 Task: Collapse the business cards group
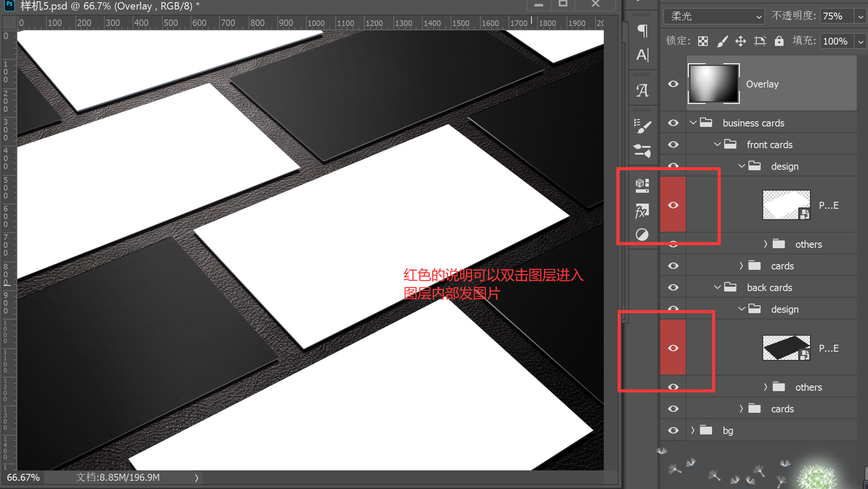tap(693, 123)
